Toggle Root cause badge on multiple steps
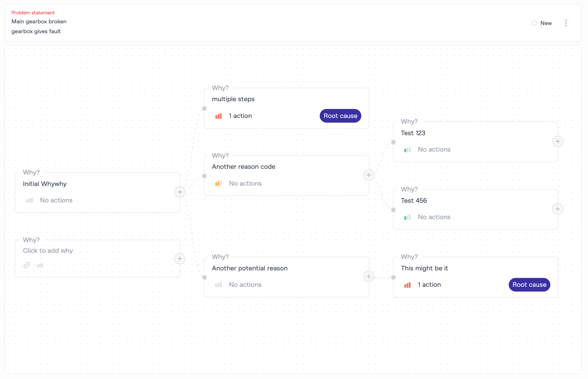The height and width of the screenshot is (379, 588). pyautogui.click(x=340, y=116)
